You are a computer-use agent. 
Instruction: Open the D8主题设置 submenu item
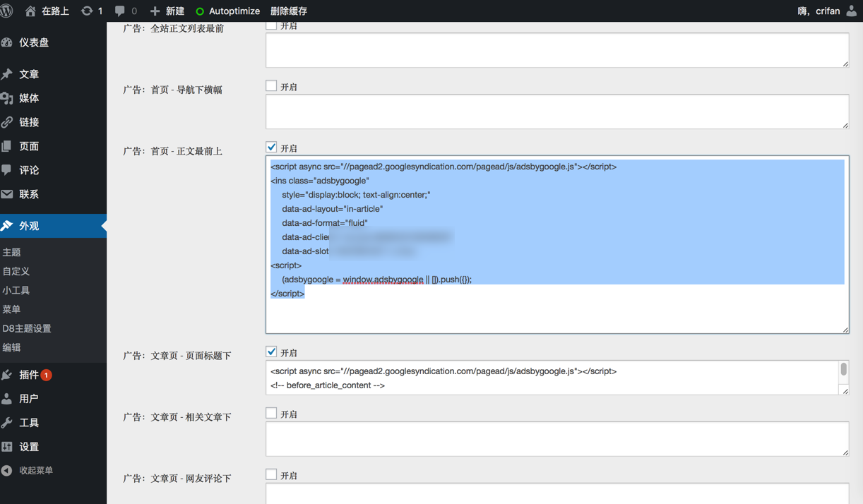pos(27,328)
